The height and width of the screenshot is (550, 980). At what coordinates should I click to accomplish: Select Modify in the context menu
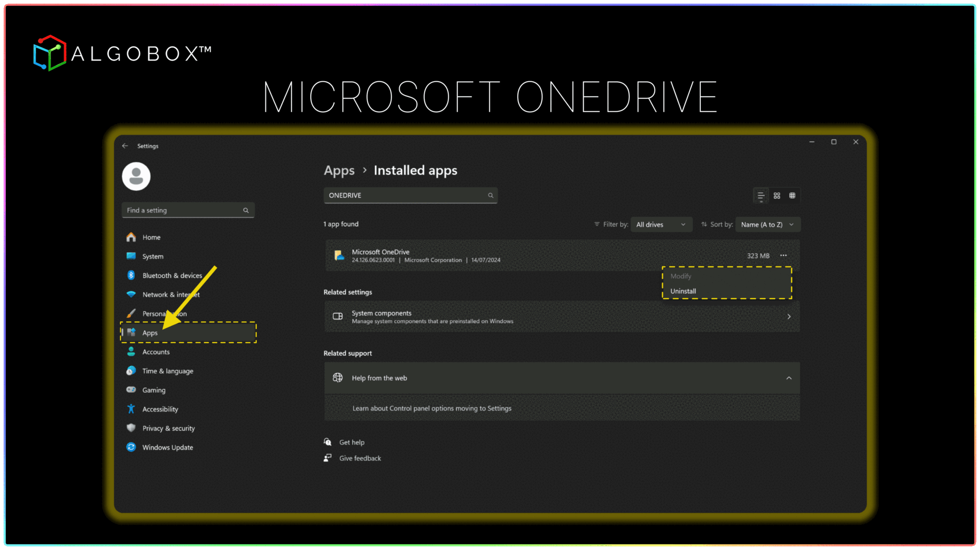[x=681, y=276]
